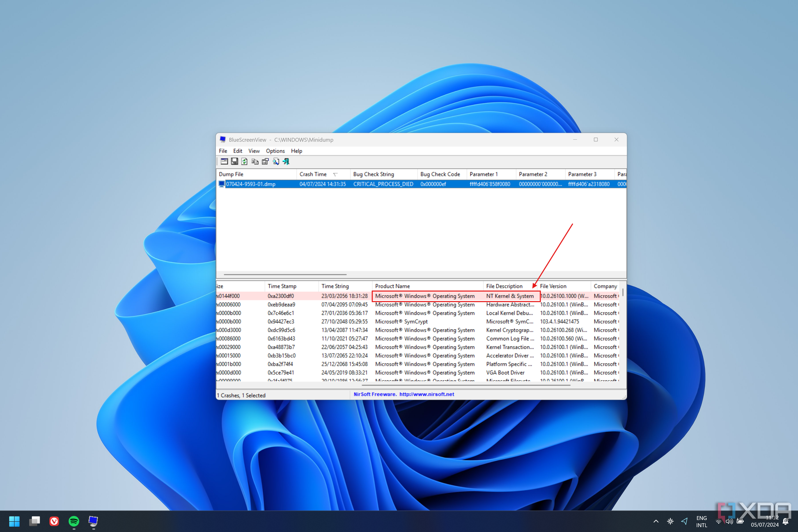Select the Local Kernel Debu... driver row
Screen dimensions: 798x532
[x=418, y=313]
